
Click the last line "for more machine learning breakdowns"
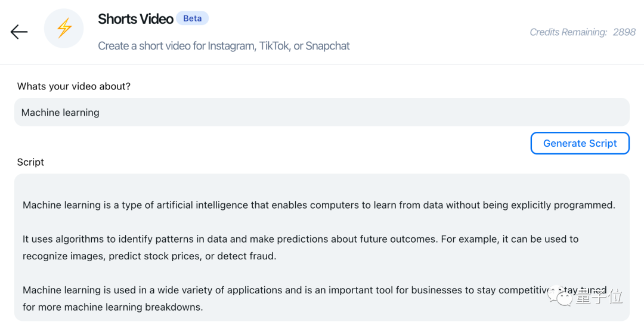(113, 308)
